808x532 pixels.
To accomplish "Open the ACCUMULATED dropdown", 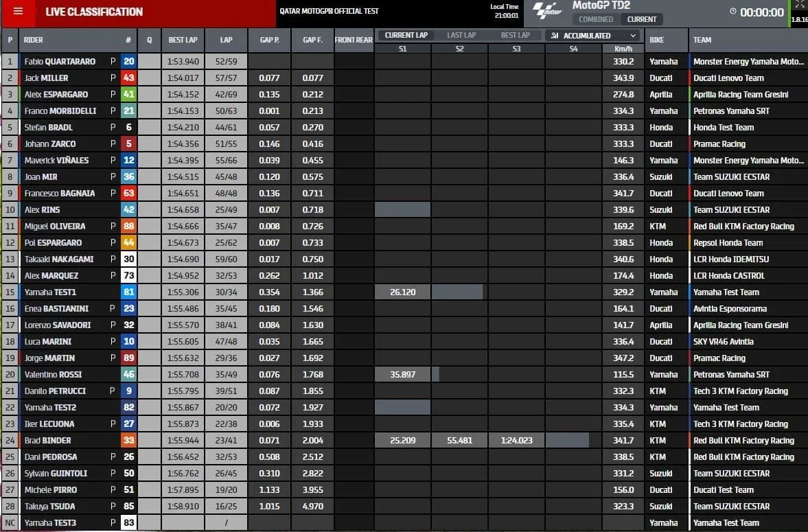I will 592,36.
